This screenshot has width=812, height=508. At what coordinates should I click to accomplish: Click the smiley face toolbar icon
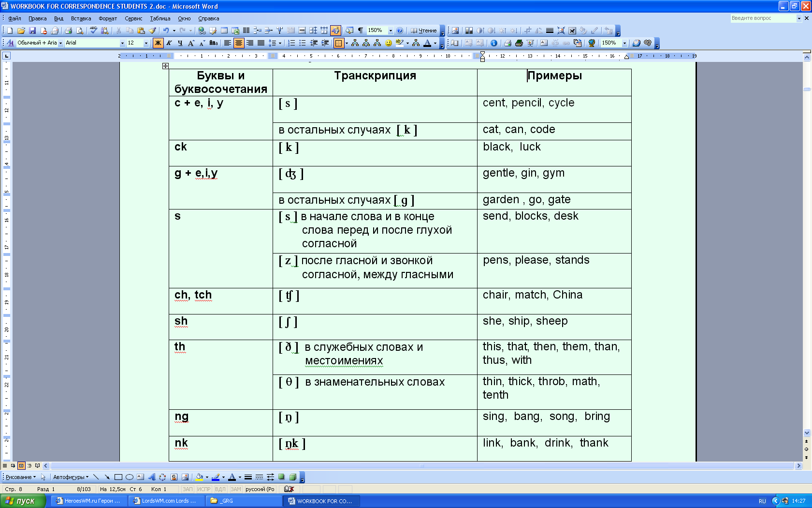tap(389, 43)
